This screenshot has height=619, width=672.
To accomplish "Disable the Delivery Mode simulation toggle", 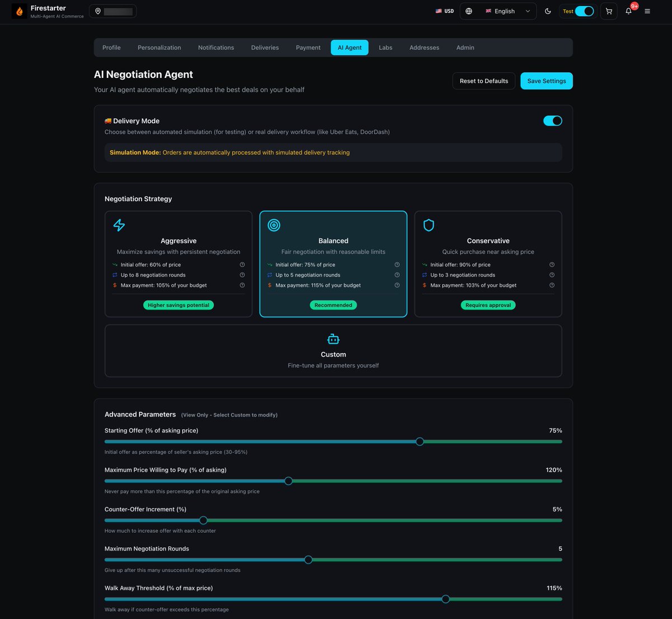I will (x=553, y=120).
